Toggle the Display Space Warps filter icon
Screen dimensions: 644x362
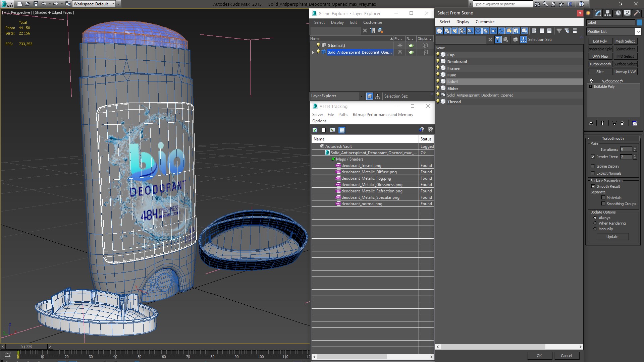point(478,31)
